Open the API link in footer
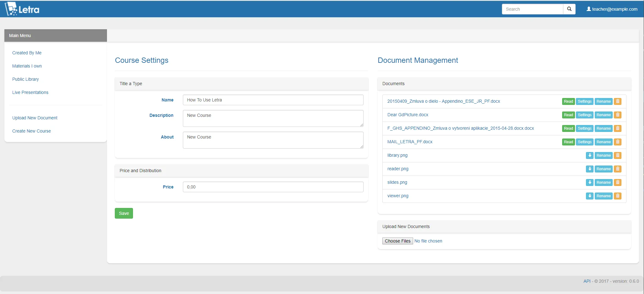This screenshot has width=644, height=294. coord(587,281)
